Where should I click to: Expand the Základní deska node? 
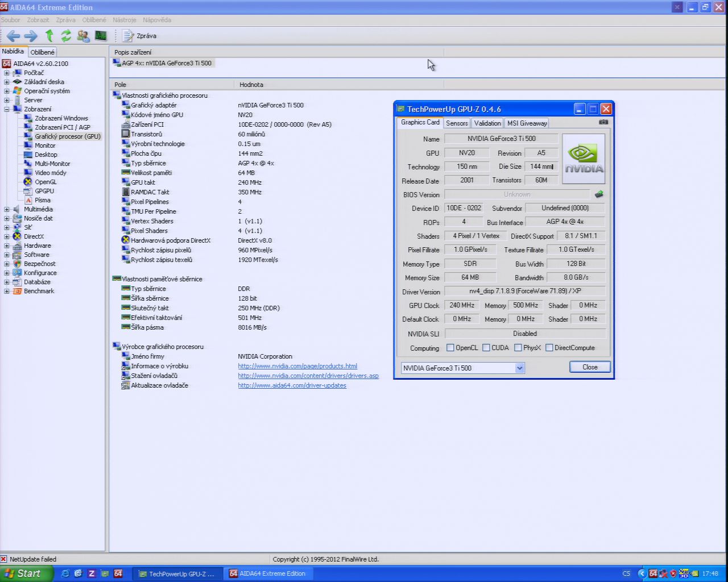point(7,82)
